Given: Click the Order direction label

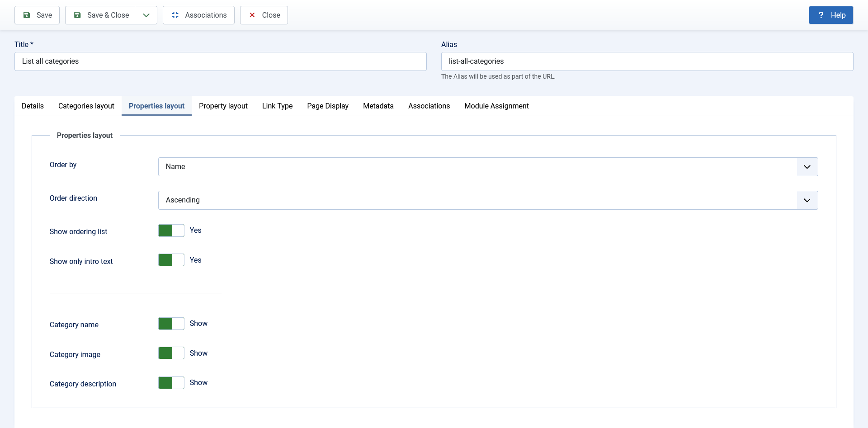Looking at the screenshot, I should click(73, 198).
